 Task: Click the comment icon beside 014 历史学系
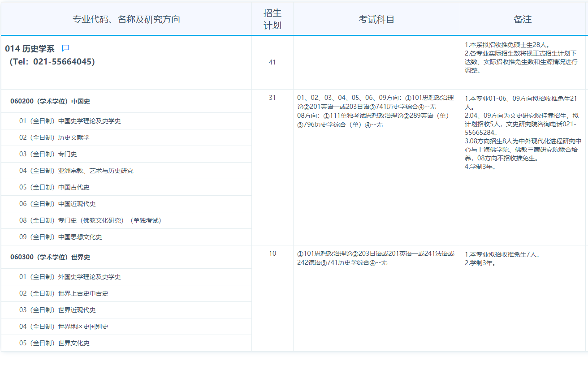(x=65, y=48)
